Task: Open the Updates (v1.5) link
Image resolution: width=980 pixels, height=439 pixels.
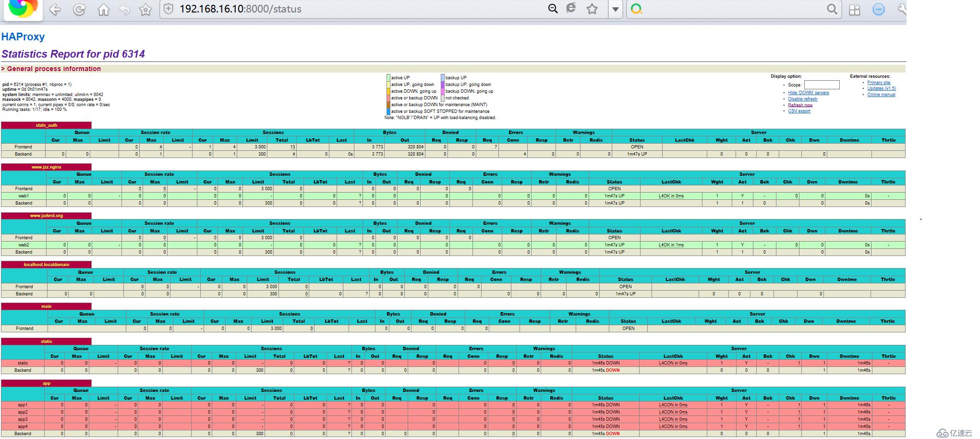Action: (882, 88)
